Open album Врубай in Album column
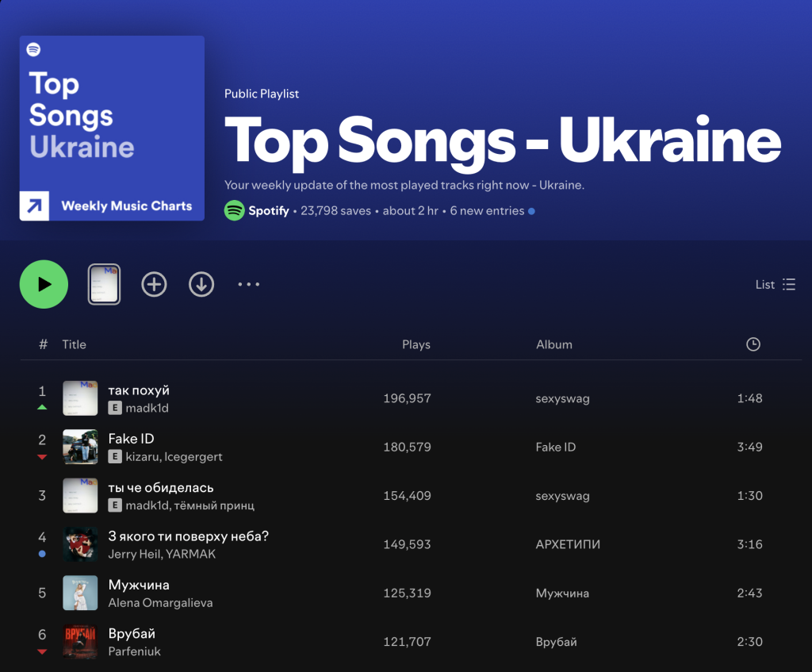This screenshot has width=812, height=672. [556, 642]
